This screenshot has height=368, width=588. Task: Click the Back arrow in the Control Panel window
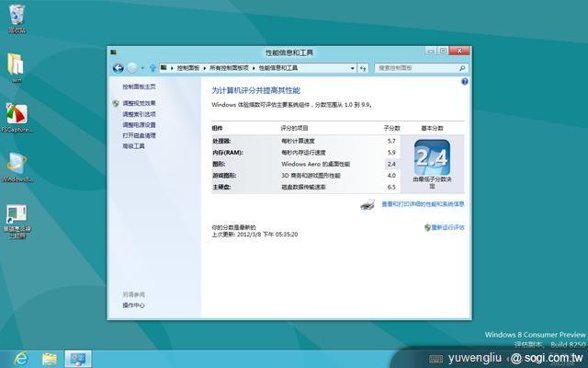[119, 68]
